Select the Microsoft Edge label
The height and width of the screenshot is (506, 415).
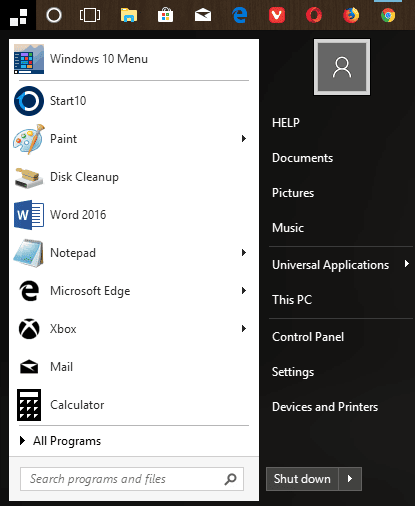pyautogui.click(x=90, y=291)
